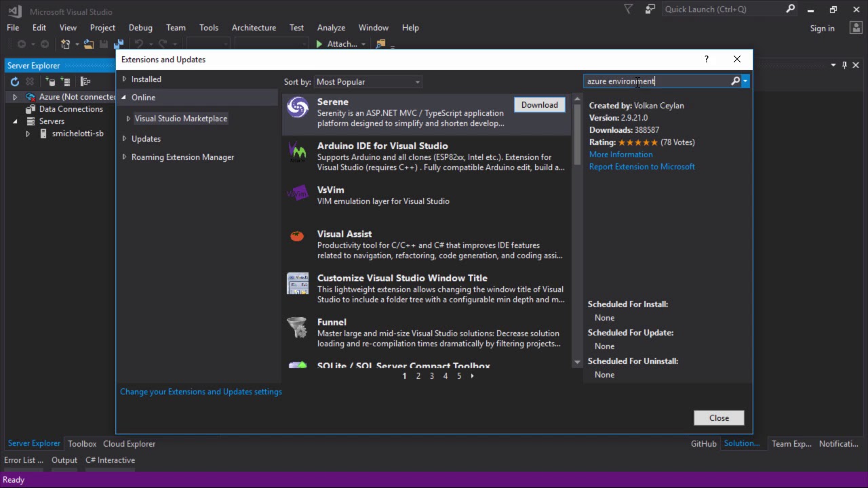Open the Analyze menu

331,28
